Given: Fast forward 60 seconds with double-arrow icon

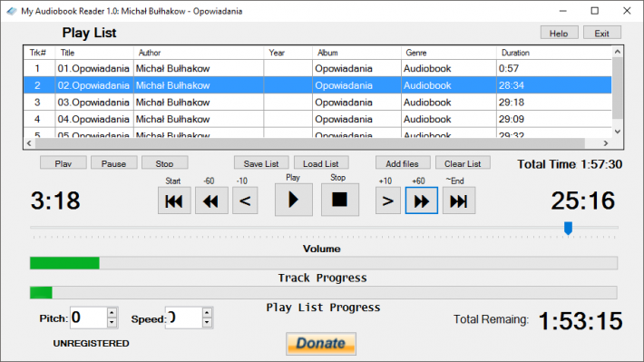Looking at the screenshot, I should coord(422,201).
